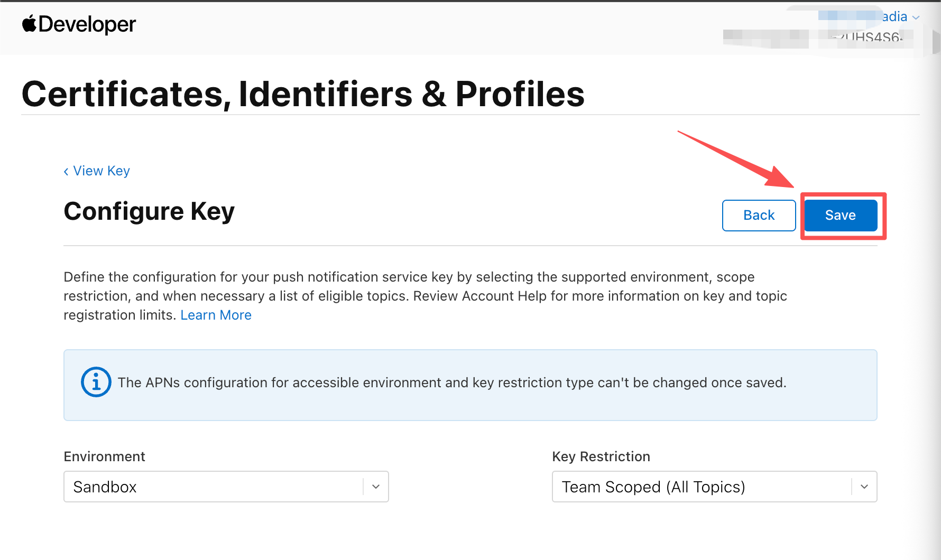Go back via the View Key link
The width and height of the screenshot is (941, 560).
coord(102,171)
